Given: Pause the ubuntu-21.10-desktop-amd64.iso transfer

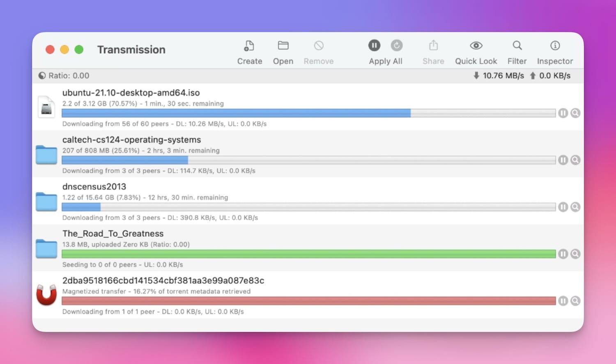Looking at the screenshot, I should tap(563, 113).
